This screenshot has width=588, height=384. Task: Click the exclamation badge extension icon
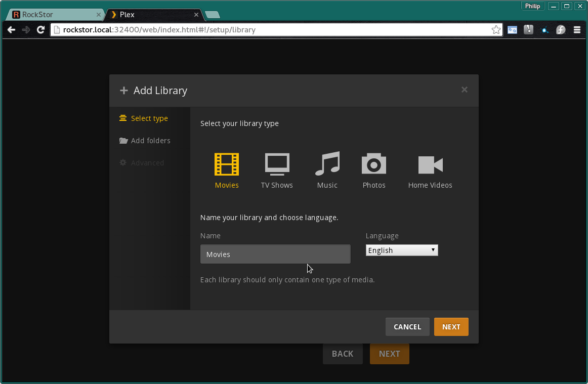pyautogui.click(x=528, y=30)
